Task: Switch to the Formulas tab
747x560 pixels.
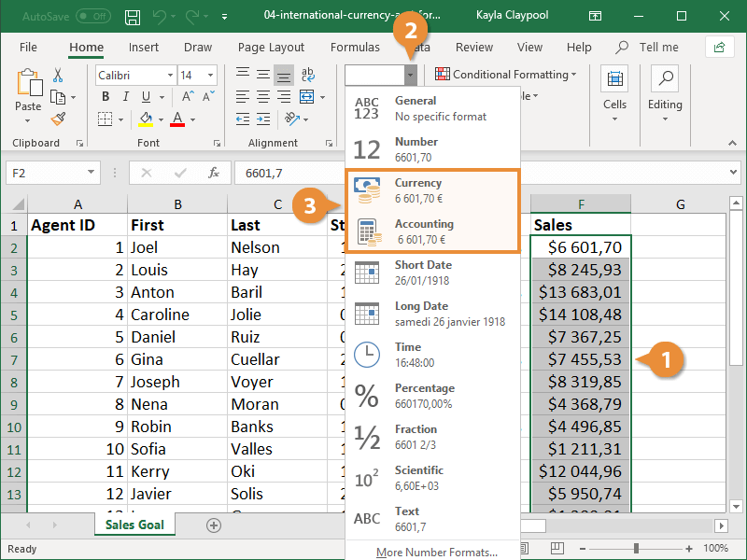Action: [x=355, y=48]
